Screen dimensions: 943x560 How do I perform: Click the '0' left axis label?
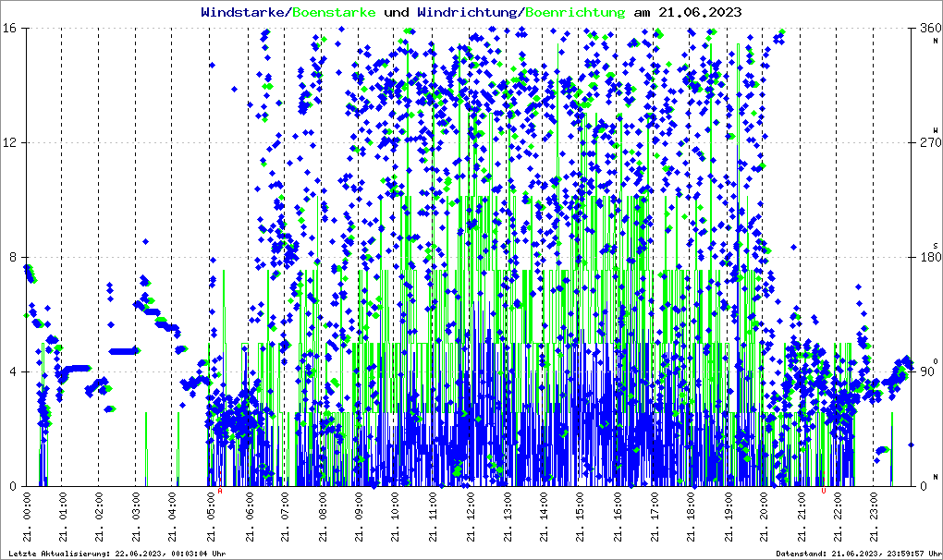(x=12, y=486)
